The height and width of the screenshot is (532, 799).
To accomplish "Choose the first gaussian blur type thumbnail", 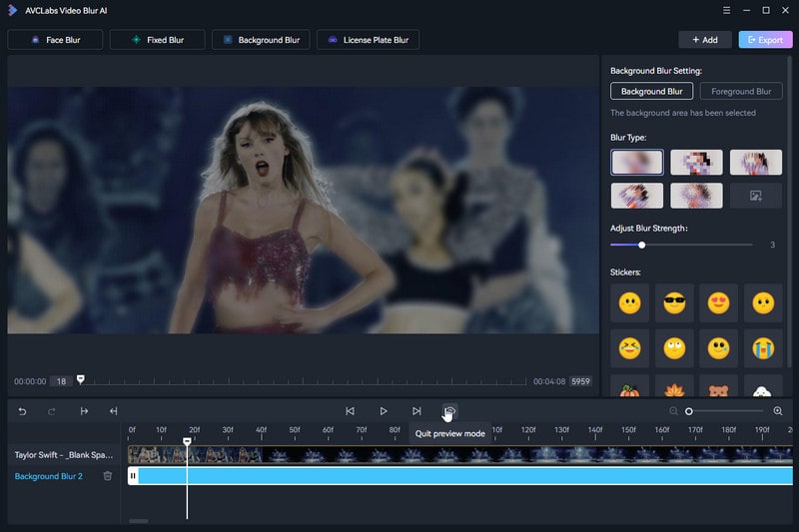I will coord(637,162).
